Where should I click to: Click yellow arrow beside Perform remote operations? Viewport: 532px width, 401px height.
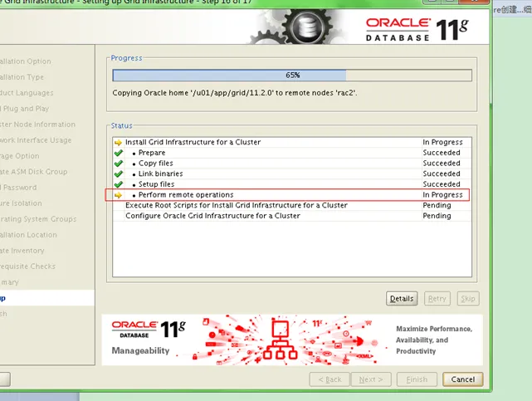(x=118, y=195)
